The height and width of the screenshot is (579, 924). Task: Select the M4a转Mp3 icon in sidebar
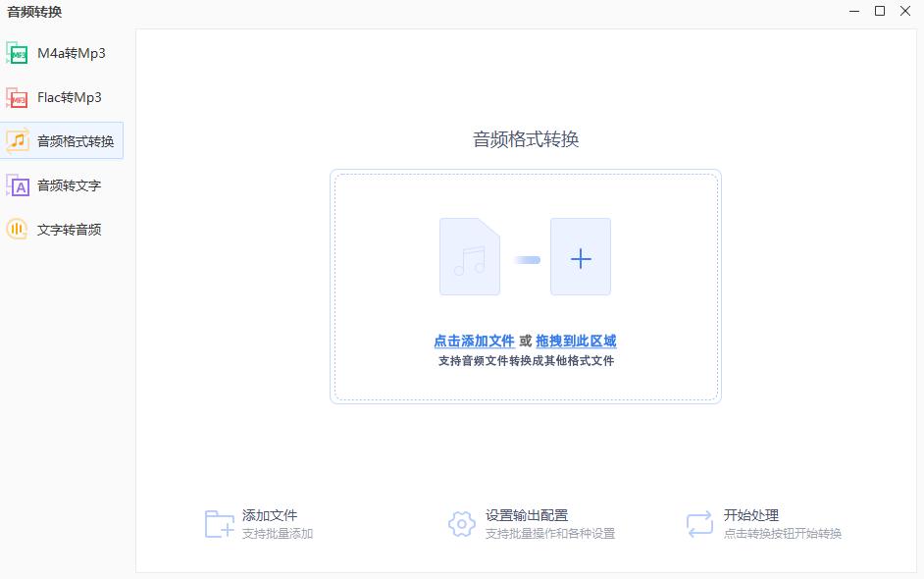pyautogui.click(x=18, y=53)
